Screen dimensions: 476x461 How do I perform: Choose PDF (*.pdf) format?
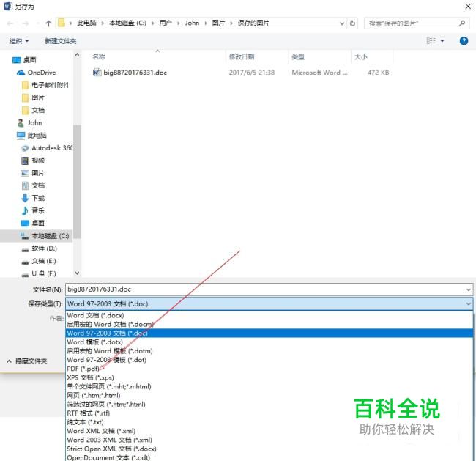(269, 369)
